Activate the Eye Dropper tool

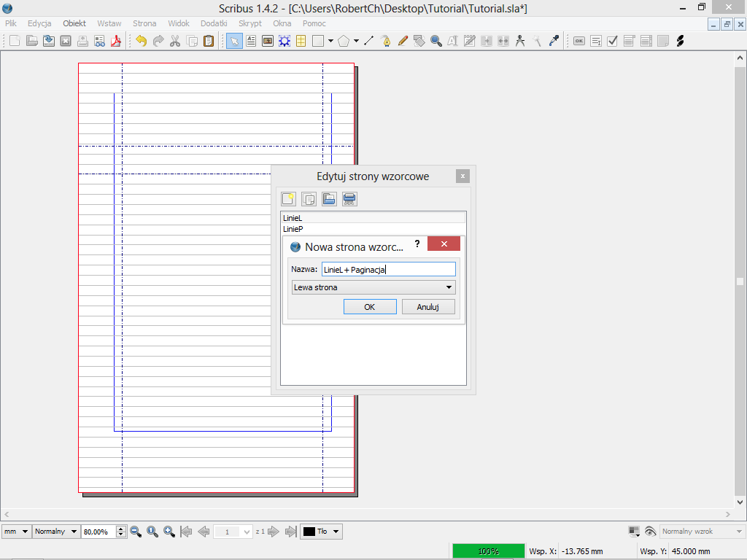[554, 41]
